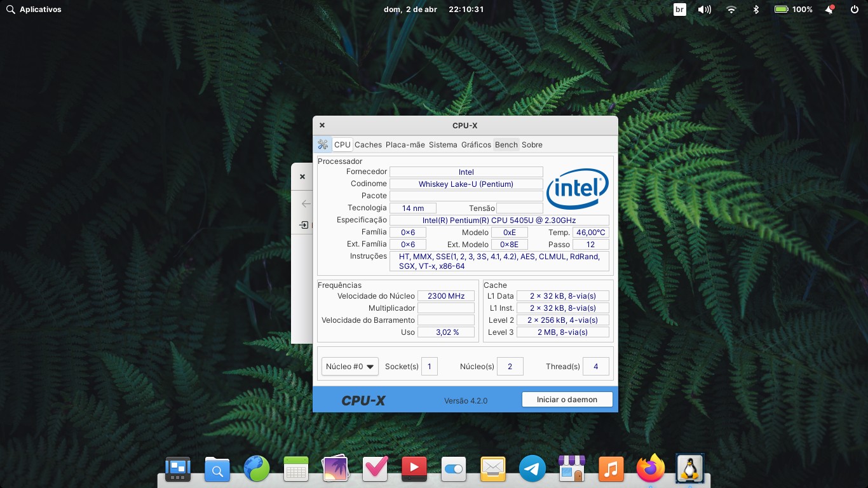Open the CPU-X settings tools icon
This screenshot has width=868, height=488.
[x=323, y=144]
